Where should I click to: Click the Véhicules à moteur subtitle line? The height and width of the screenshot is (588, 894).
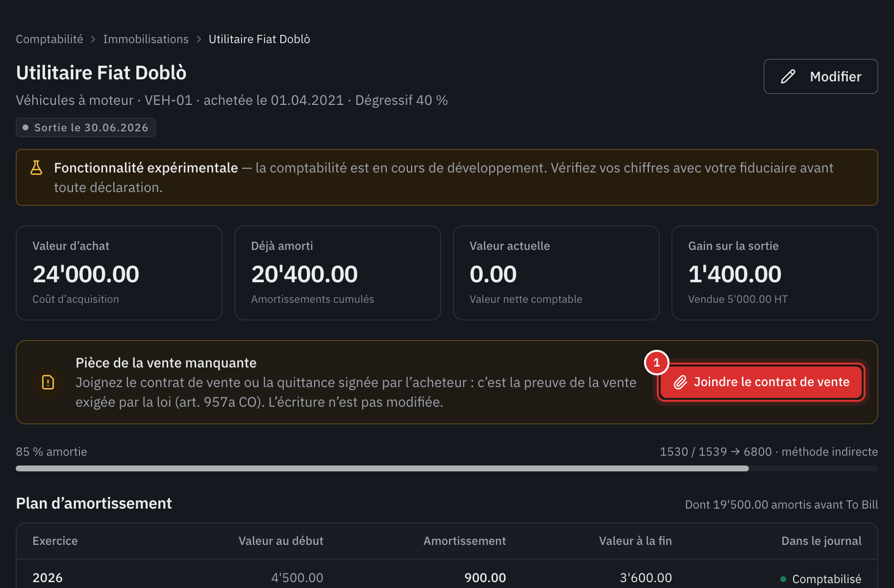[231, 100]
